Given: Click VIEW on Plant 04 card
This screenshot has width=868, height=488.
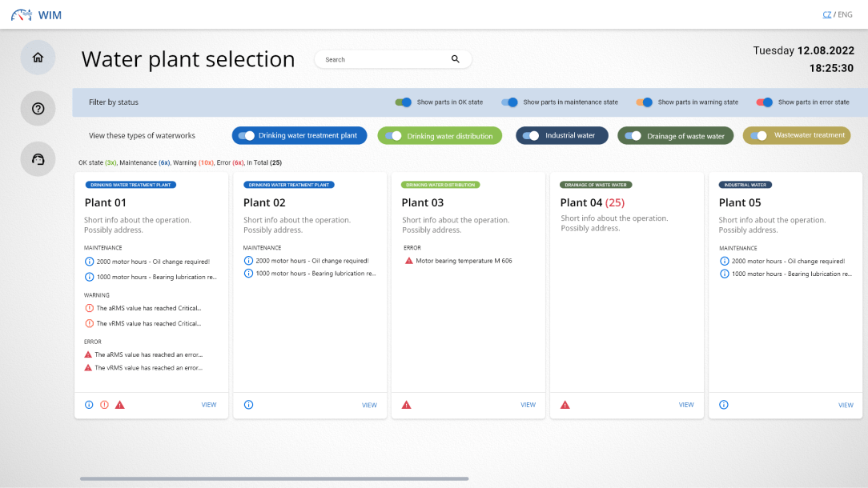Looking at the screenshot, I should pyautogui.click(x=686, y=405).
